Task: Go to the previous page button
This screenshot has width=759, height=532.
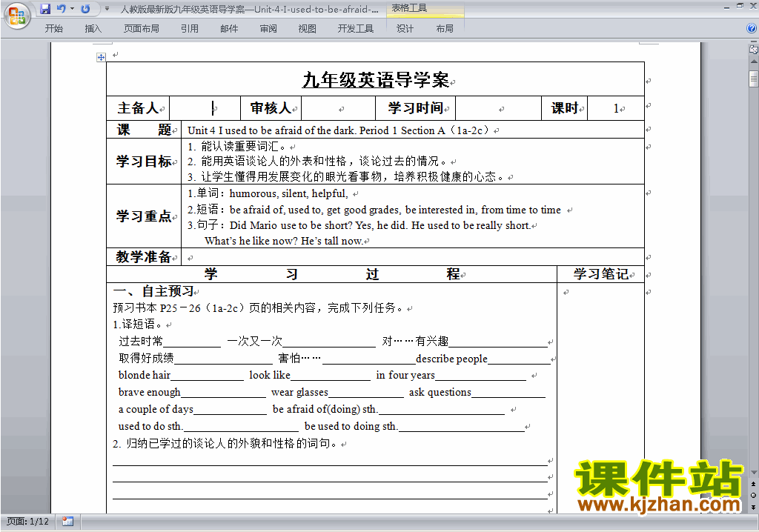Action: 754,484
